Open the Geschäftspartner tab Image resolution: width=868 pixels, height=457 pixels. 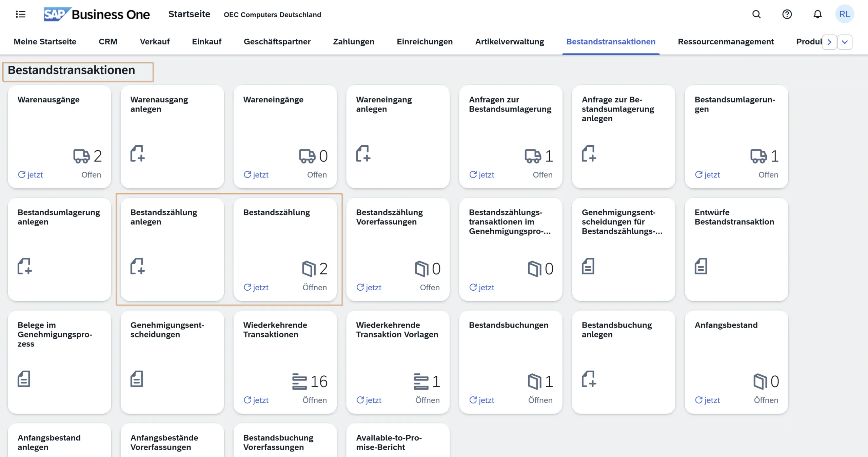click(277, 42)
